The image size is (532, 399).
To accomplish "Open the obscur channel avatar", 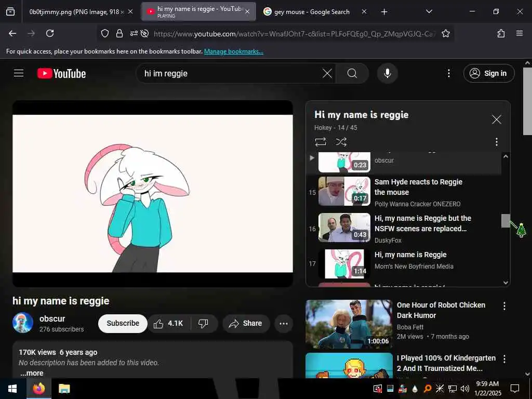I will (23, 323).
